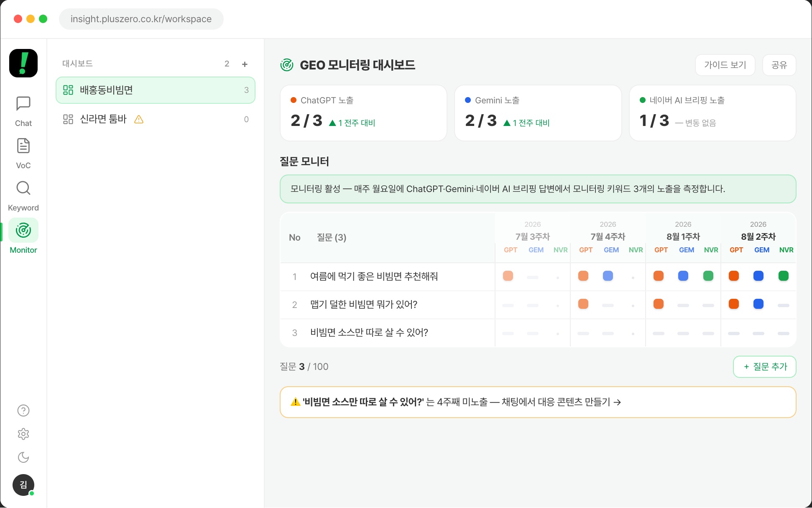Click the GEM label under 8월 1주차
Image resolution: width=812 pixels, height=508 pixels.
point(686,250)
